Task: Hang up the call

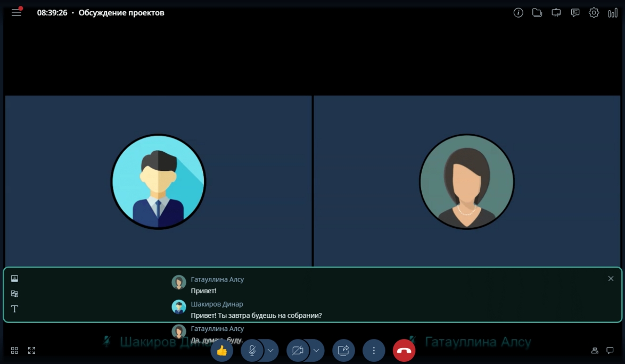Action: (404, 351)
